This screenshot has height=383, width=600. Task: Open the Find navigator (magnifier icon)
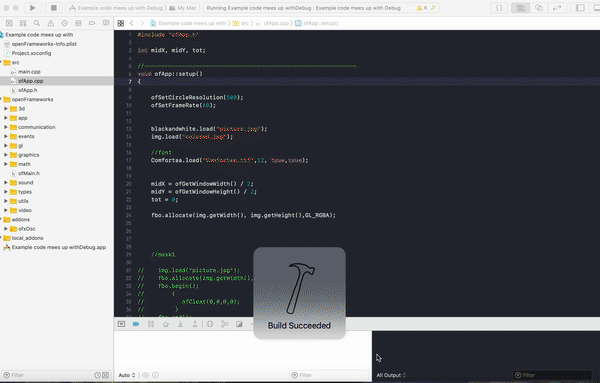coord(37,23)
